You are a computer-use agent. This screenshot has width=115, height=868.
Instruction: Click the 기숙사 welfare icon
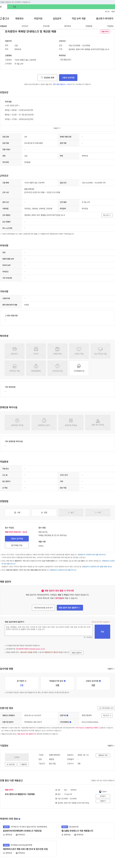36,351
